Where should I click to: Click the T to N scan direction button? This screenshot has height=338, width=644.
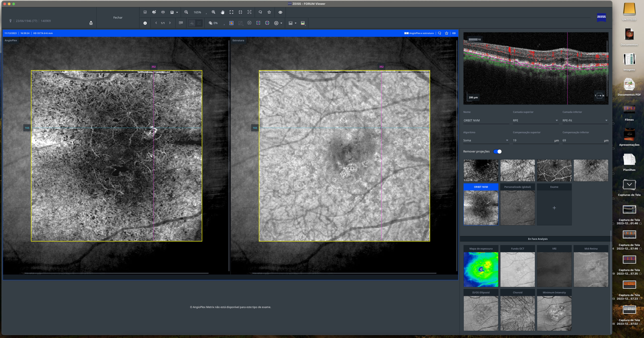click(x=599, y=96)
